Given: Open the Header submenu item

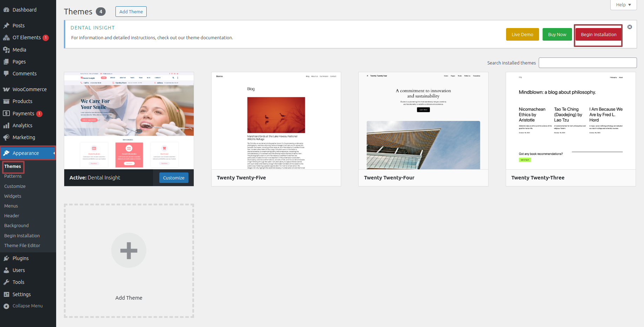Looking at the screenshot, I should click(12, 216).
